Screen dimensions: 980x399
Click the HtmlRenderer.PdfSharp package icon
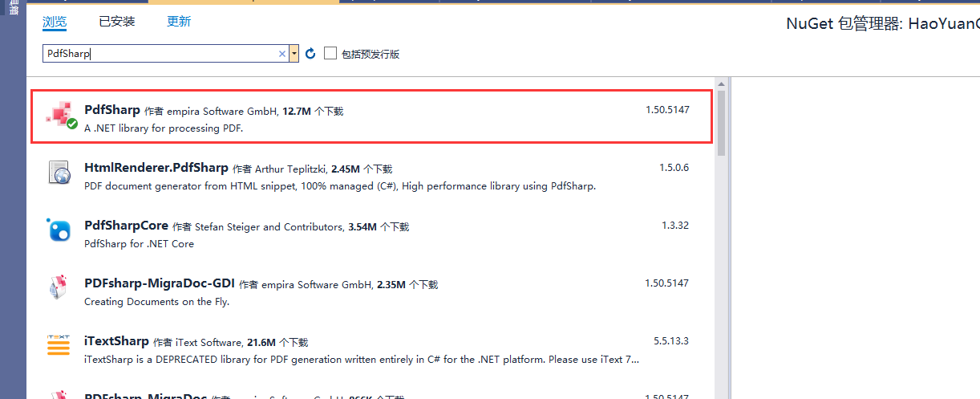tap(59, 173)
